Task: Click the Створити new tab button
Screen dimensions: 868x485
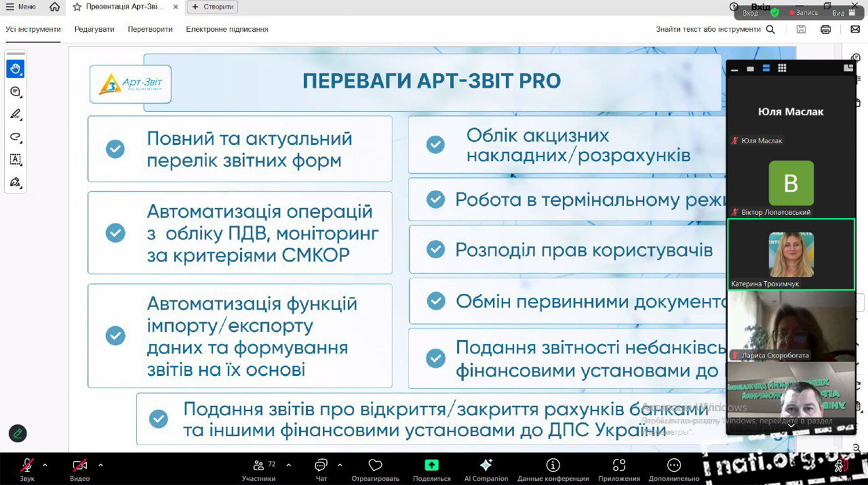Action: tap(213, 7)
